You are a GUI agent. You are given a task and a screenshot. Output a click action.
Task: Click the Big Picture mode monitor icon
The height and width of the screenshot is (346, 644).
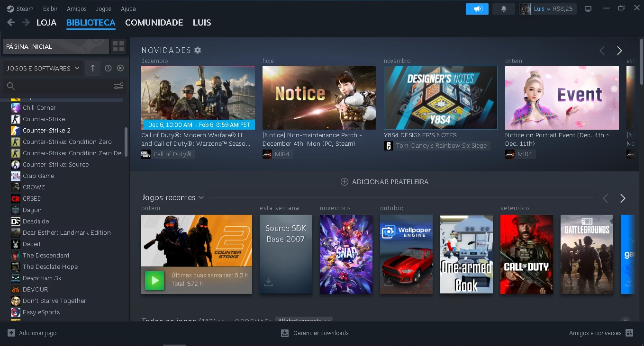pos(588,9)
